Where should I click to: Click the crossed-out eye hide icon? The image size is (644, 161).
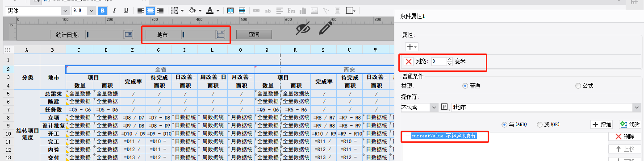(303, 28)
